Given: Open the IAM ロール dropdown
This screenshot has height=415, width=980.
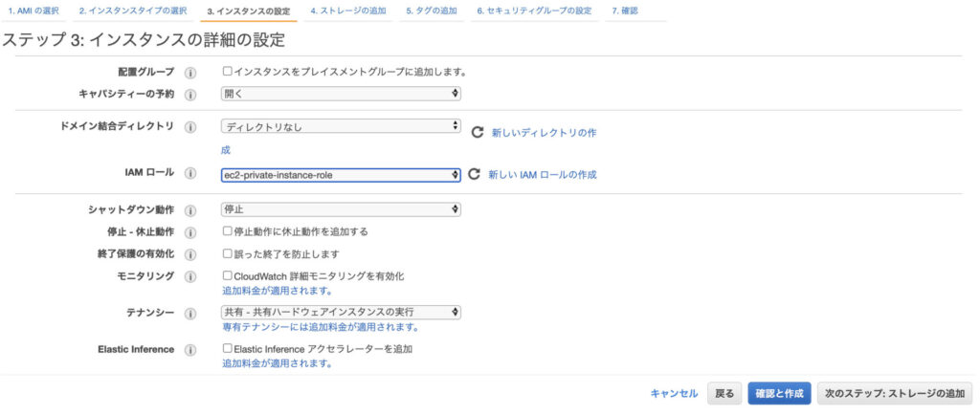Looking at the screenshot, I should click(x=341, y=175).
